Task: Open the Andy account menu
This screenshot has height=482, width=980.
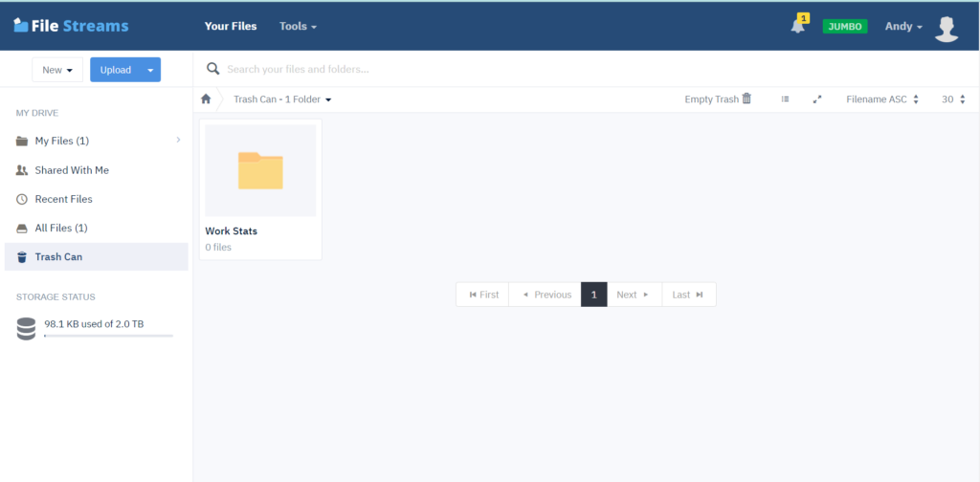Action: pos(902,27)
